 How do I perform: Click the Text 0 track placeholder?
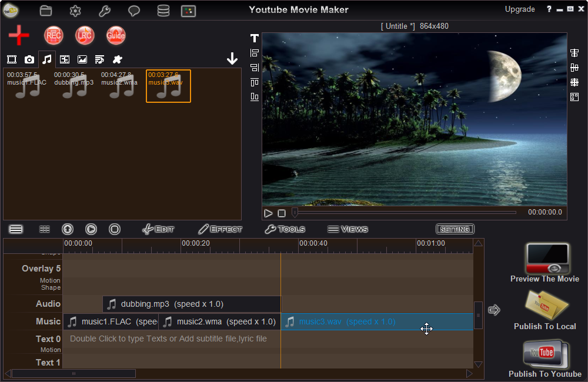point(168,339)
